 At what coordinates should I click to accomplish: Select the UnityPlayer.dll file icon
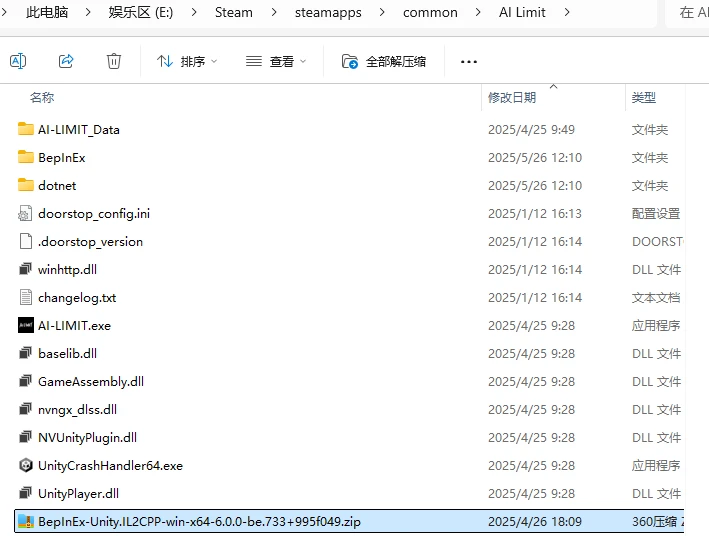[x=25, y=493]
